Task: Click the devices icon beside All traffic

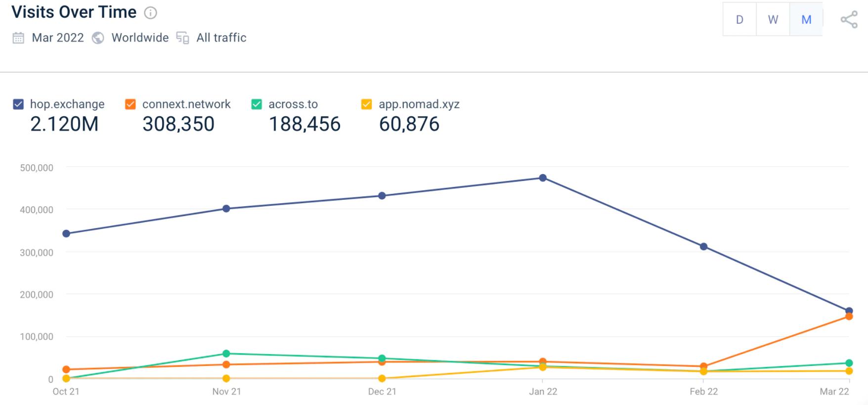Action: 183,38
